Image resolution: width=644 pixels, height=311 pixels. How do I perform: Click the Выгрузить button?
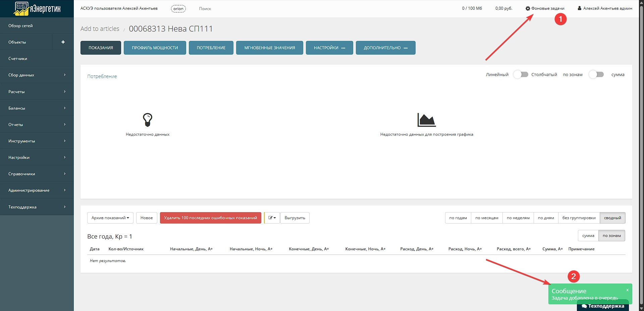click(294, 218)
